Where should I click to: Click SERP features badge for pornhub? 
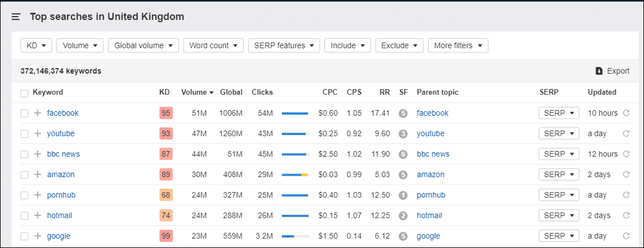(x=404, y=196)
